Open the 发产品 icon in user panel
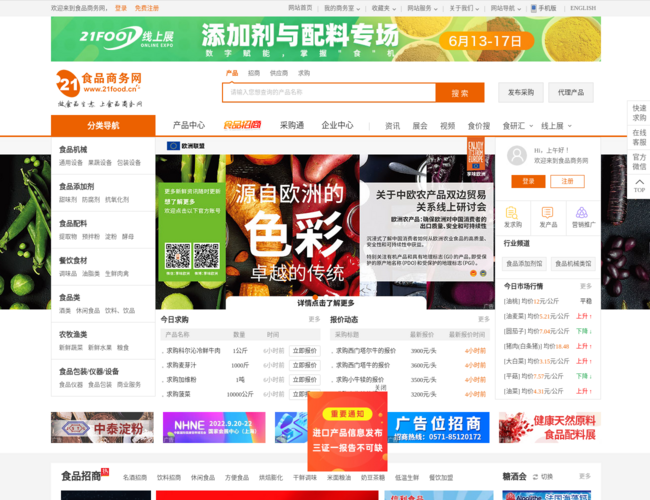The image size is (650, 500). pyautogui.click(x=548, y=218)
